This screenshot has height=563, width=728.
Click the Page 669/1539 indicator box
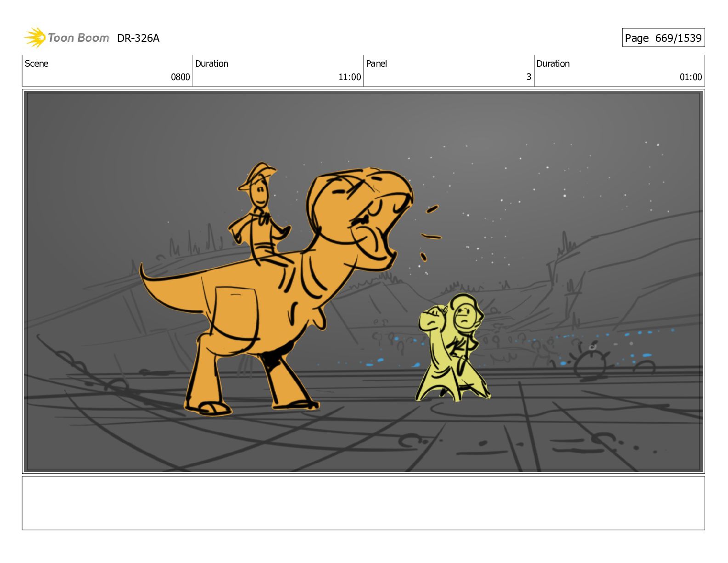(x=663, y=38)
